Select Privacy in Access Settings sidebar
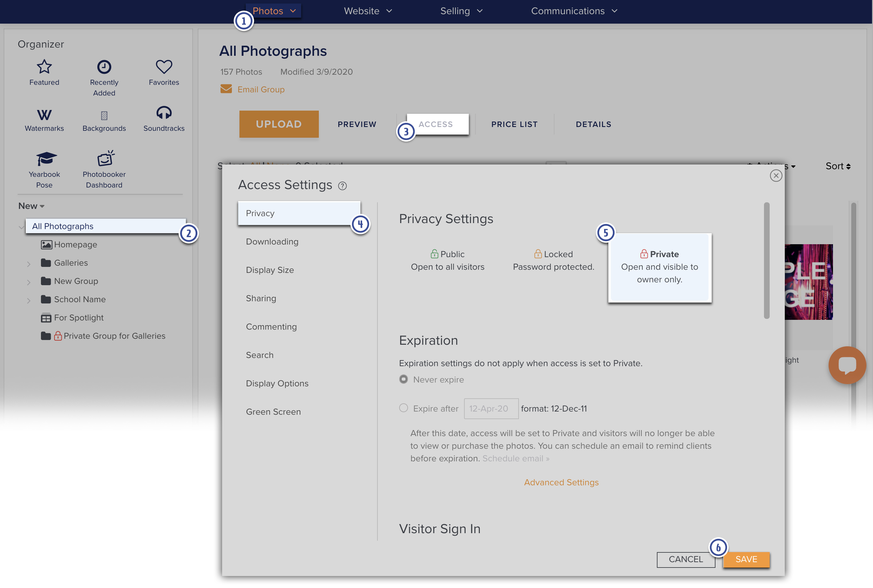The height and width of the screenshot is (588, 873). point(299,213)
